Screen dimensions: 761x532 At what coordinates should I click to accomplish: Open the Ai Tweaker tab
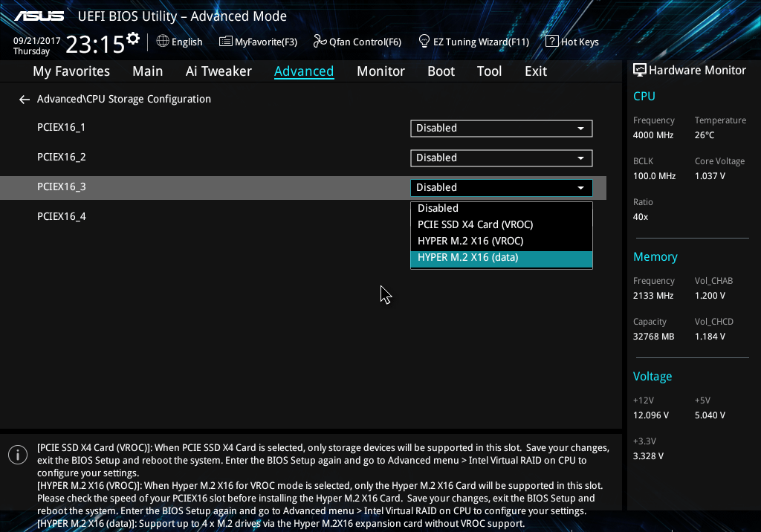218,71
